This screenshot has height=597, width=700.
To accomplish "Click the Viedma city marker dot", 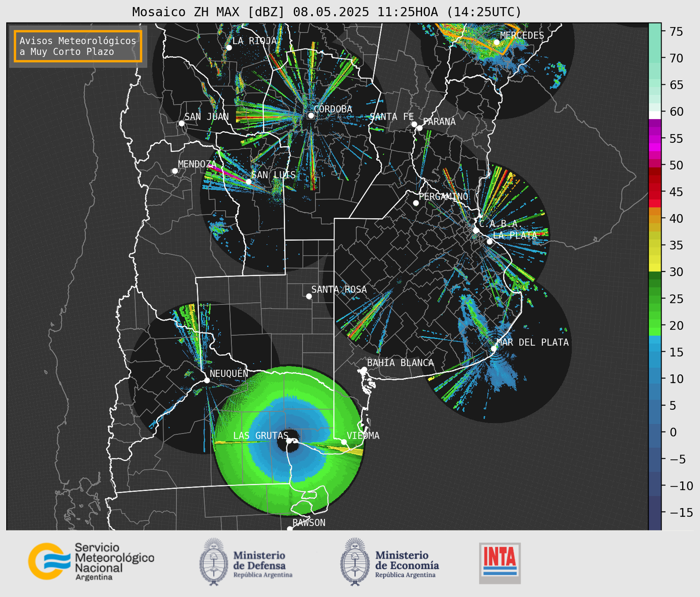I will pyautogui.click(x=344, y=442).
